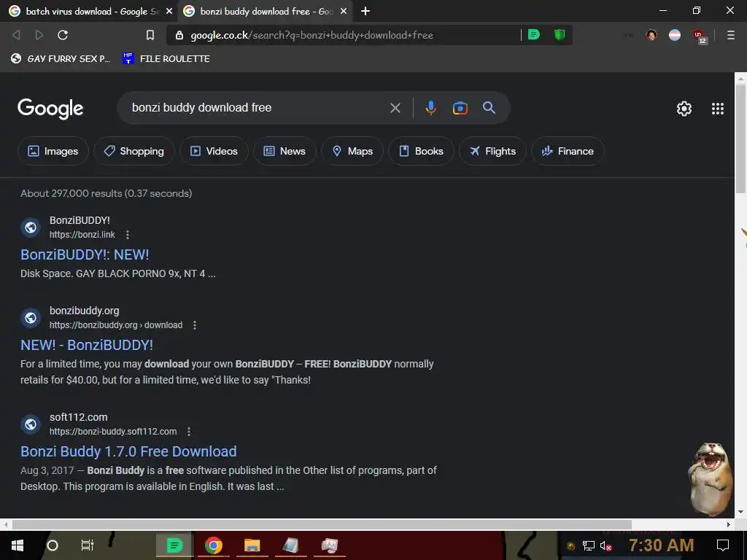
Task: Open more options for bonzibuddy.org result
Action: click(x=194, y=325)
